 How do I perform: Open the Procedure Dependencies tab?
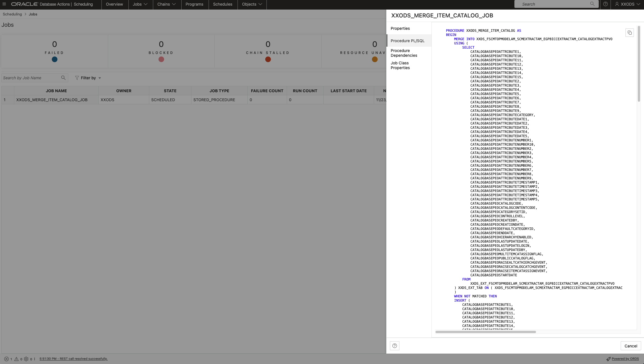tap(404, 53)
